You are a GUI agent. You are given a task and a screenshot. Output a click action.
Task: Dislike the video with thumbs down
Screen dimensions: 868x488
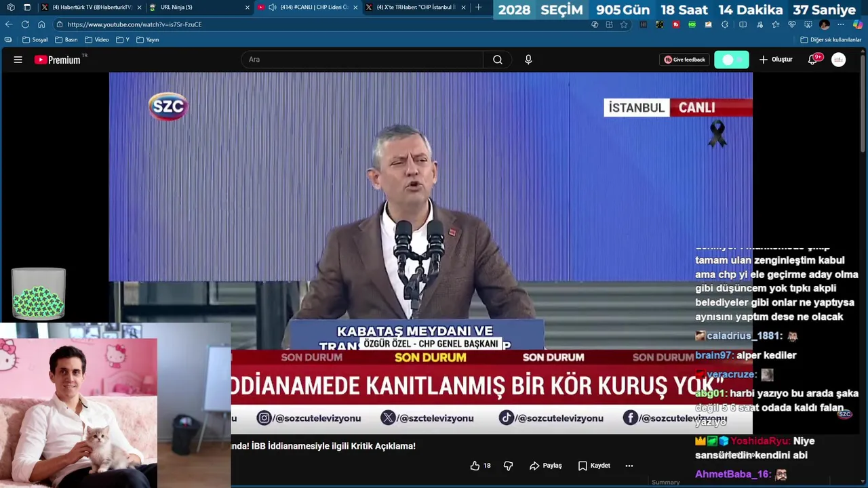[x=508, y=466]
